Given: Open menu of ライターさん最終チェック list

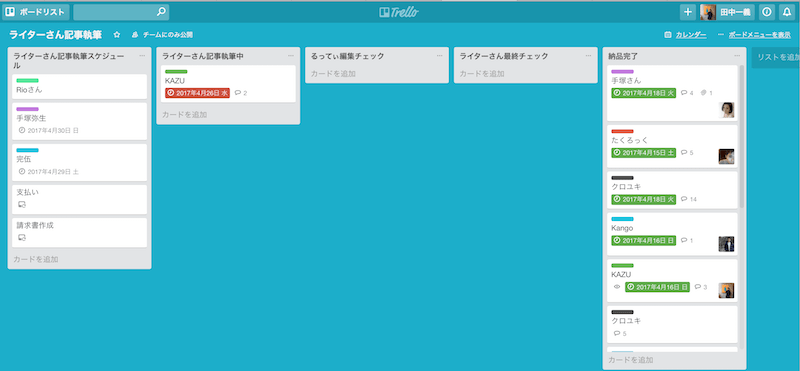Looking at the screenshot, I should pyautogui.click(x=588, y=56).
